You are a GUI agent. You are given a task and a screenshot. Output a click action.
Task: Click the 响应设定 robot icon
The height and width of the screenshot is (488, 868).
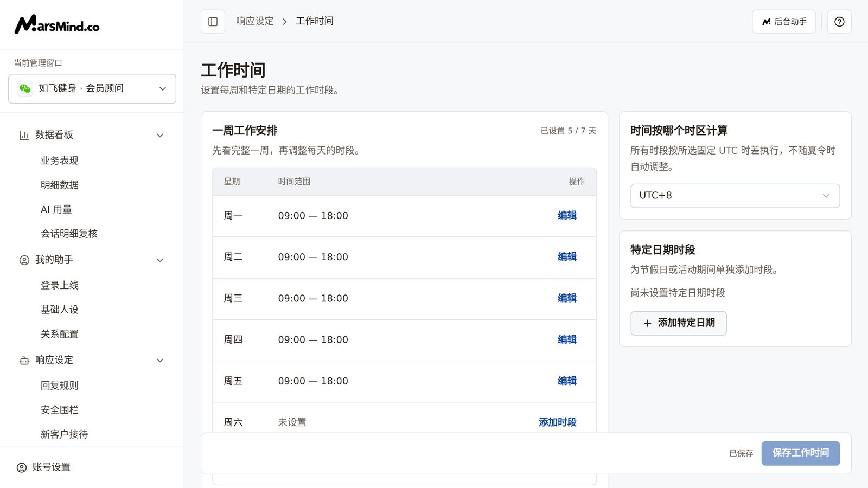24,361
